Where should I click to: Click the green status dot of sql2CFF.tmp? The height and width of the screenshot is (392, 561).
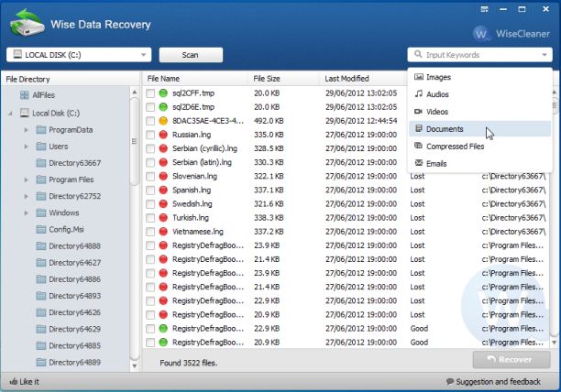(x=163, y=93)
